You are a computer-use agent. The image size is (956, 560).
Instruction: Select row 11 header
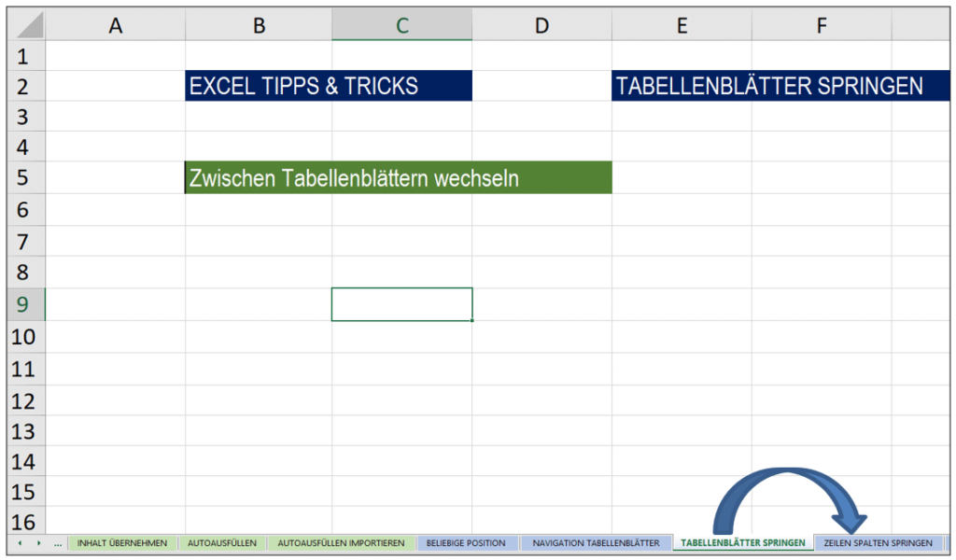[25, 369]
